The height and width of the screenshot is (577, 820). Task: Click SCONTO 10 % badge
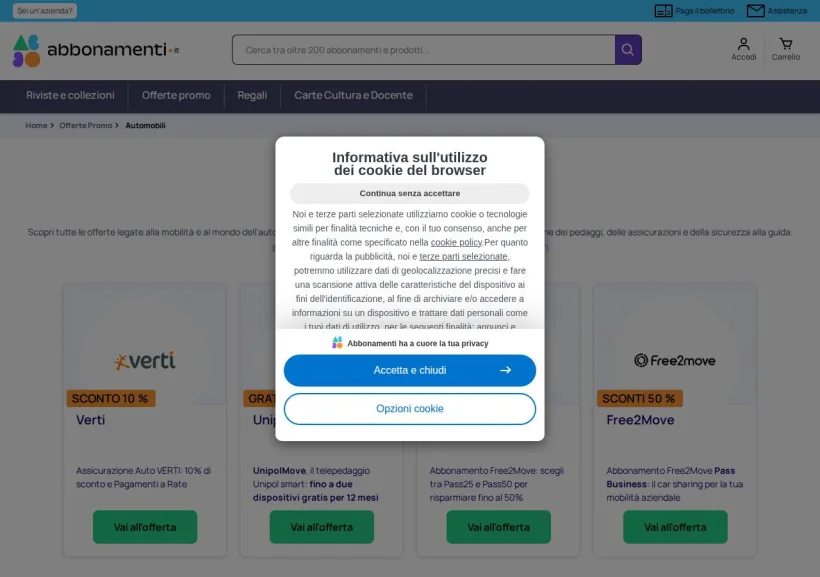110,399
